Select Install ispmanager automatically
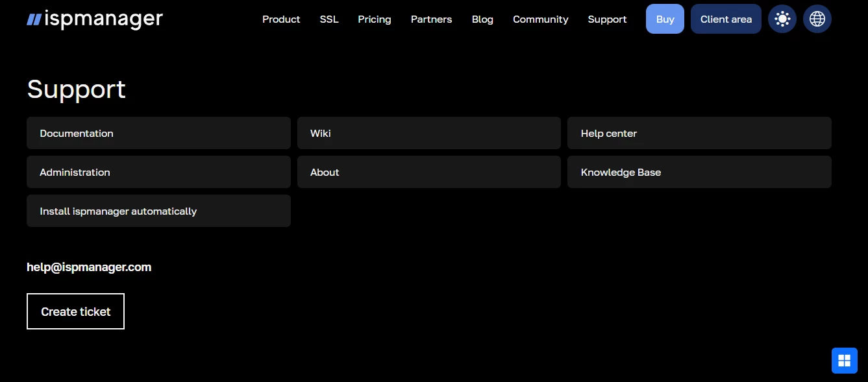The width and height of the screenshot is (868, 382). (x=158, y=211)
